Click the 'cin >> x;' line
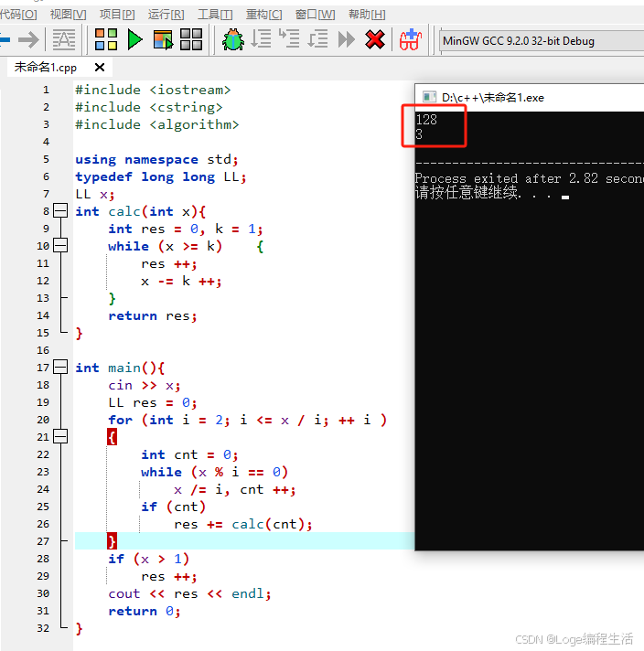Viewport: 644px width, 651px height. (145, 385)
